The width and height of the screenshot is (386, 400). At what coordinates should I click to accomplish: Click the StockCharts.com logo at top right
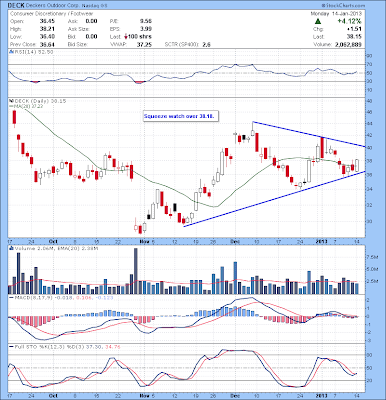click(x=343, y=6)
